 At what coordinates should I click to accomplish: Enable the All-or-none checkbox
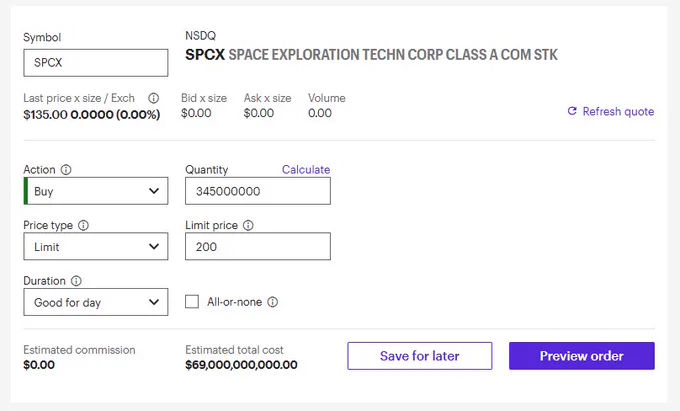click(x=192, y=302)
